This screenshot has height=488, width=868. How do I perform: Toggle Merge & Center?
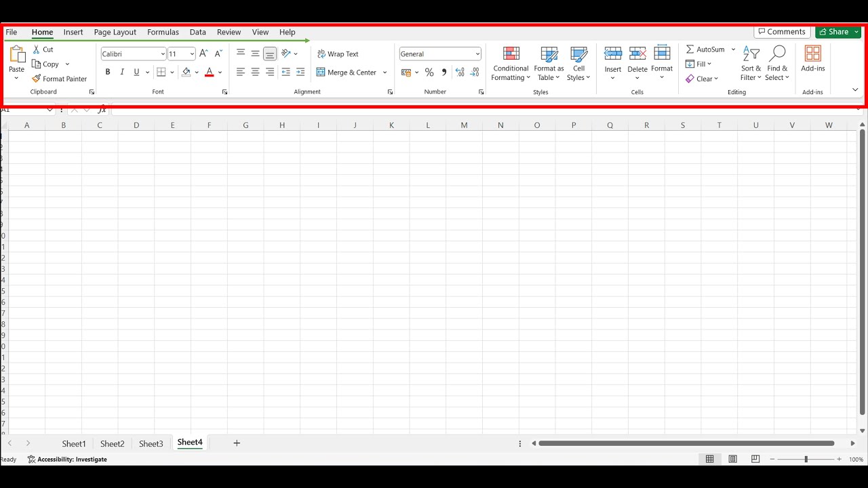347,72
